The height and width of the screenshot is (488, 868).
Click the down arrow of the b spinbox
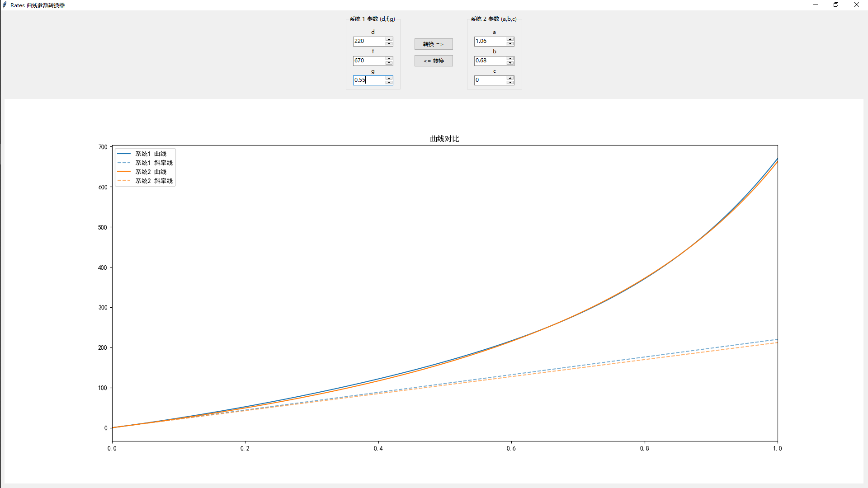pyautogui.click(x=510, y=63)
